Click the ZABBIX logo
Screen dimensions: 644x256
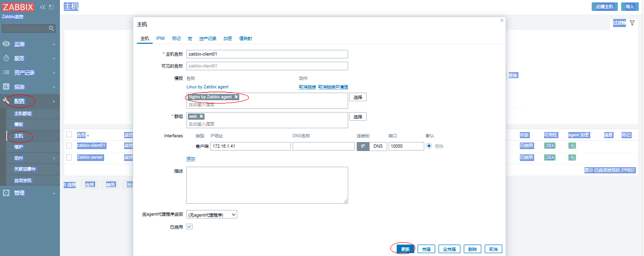18,7
